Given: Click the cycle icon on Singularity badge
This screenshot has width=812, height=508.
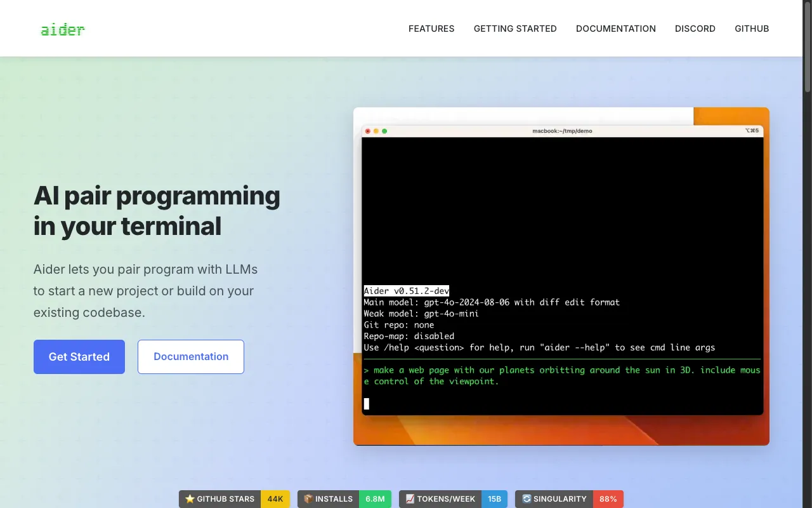Looking at the screenshot, I should pyautogui.click(x=526, y=499).
